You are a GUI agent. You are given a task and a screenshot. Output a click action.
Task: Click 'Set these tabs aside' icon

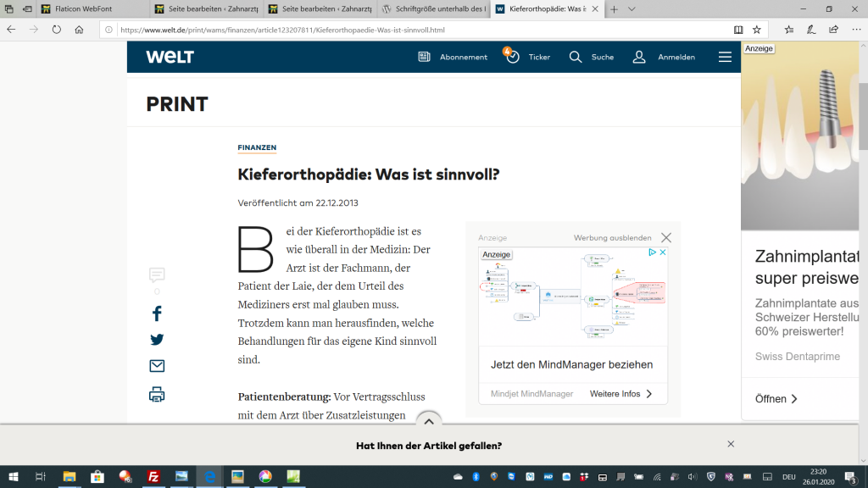pyautogui.click(x=27, y=8)
